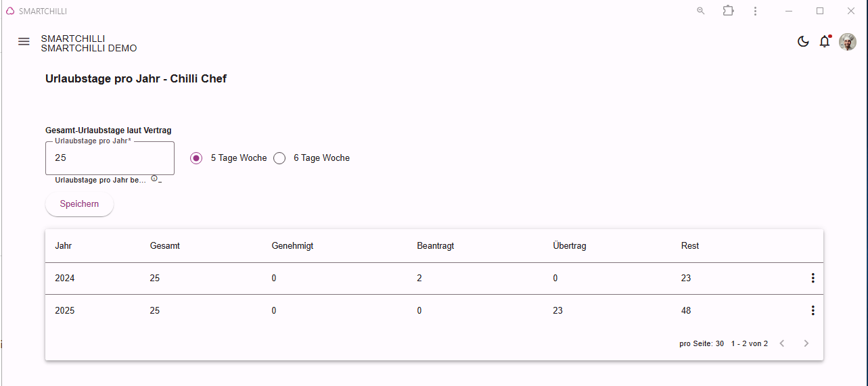
Task: Select the 5 Tage Woche option
Action: pyautogui.click(x=196, y=158)
